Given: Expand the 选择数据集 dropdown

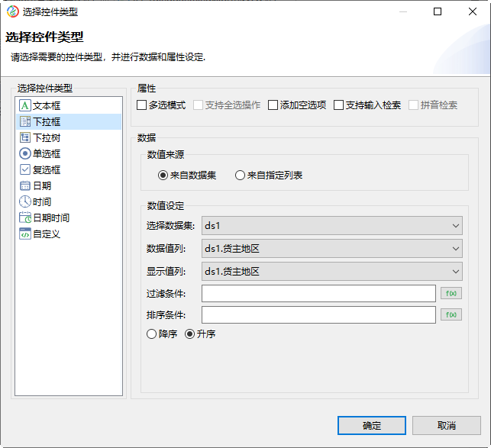Looking at the screenshot, I should (x=455, y=226).
